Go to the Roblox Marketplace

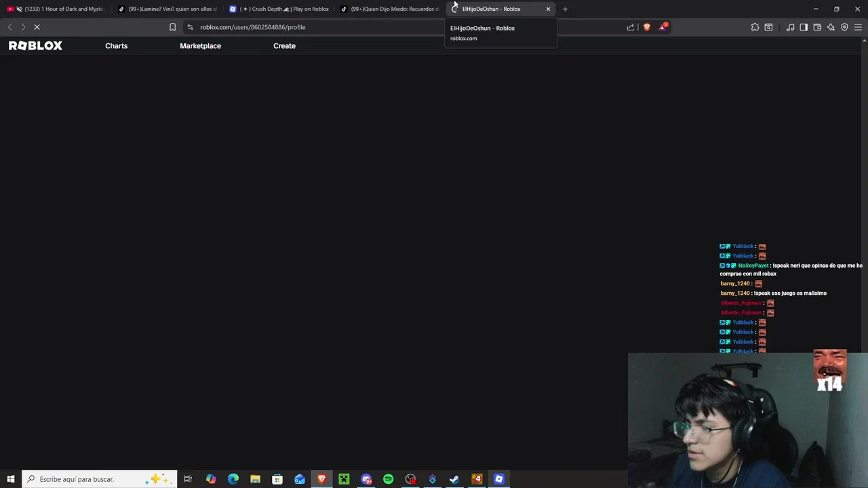(x=200, y=45)
